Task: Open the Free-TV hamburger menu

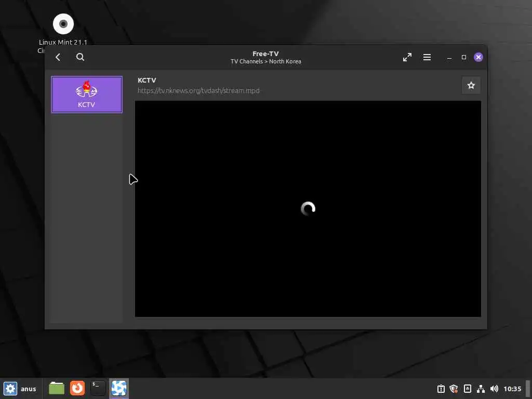Action: [x=427, y=57]
